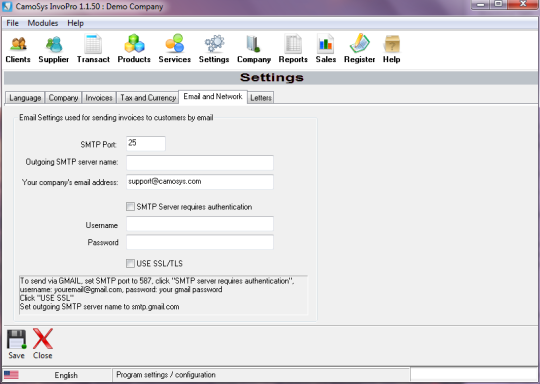
Task: Open the File menu
Action: tap(12, 23)
